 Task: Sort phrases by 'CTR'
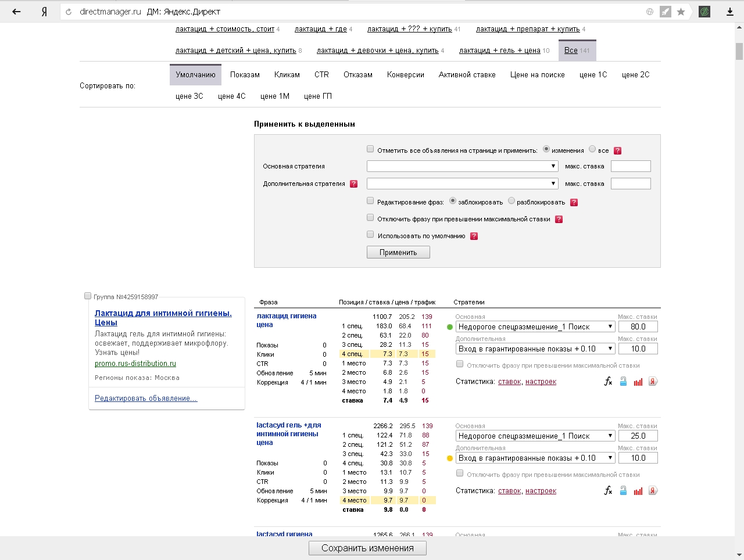tap(321, 75)
